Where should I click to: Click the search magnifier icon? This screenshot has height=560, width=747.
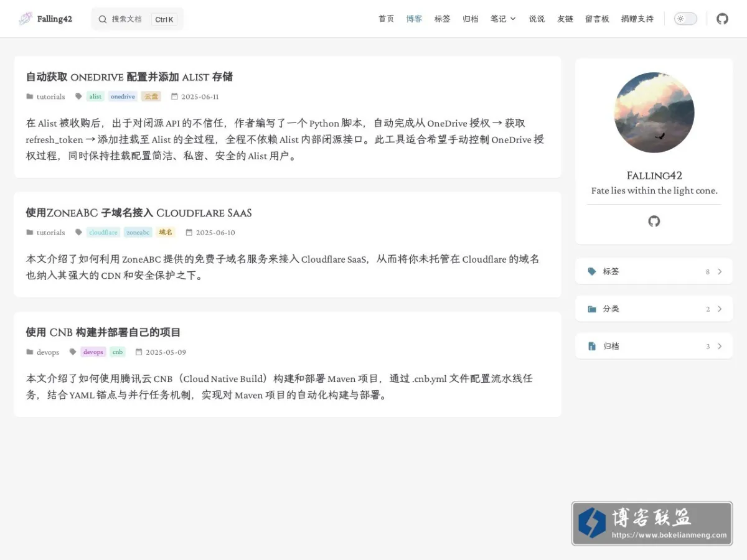103,19
